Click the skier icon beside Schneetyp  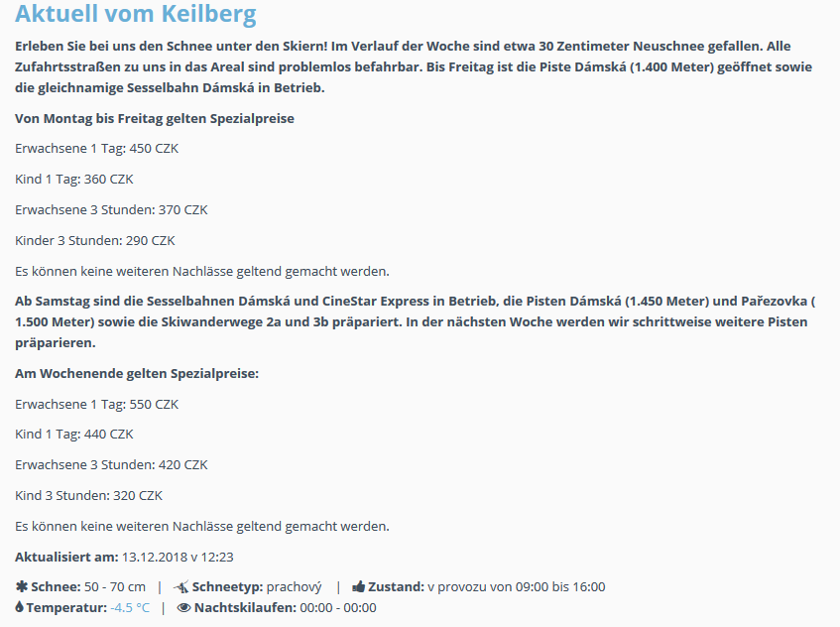180,586
